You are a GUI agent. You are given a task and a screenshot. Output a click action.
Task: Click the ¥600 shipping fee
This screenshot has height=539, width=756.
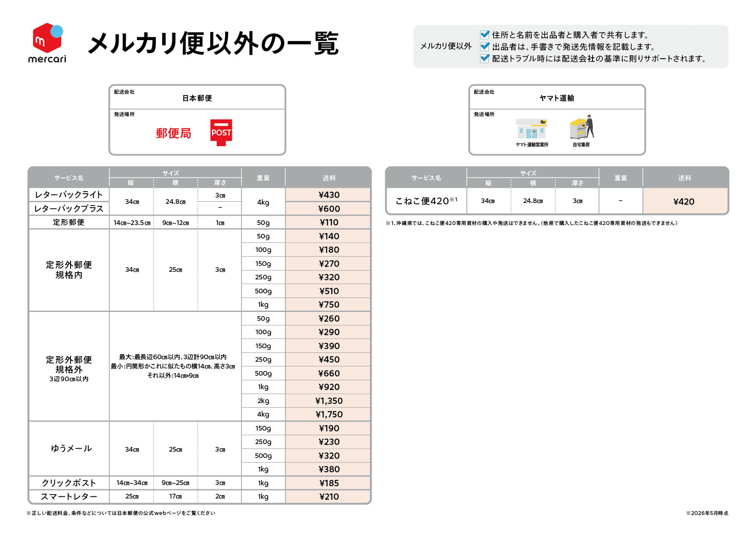point(329,209)
